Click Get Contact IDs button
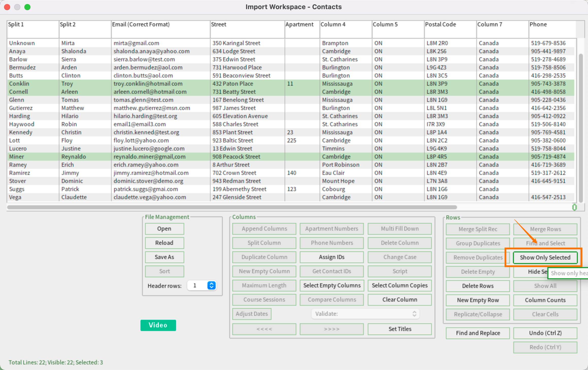Screen dimensions: 588x370 point(332,271)
